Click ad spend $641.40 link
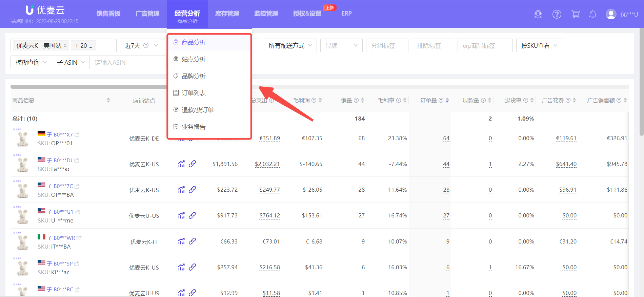Screen dimensions: 644x297 point(566,164)
